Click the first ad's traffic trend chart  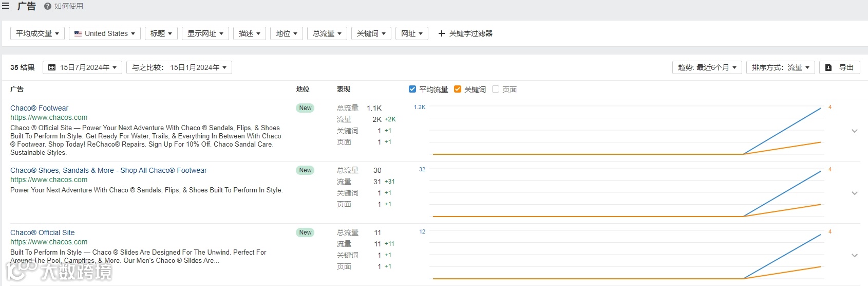(x=627, y=131)
